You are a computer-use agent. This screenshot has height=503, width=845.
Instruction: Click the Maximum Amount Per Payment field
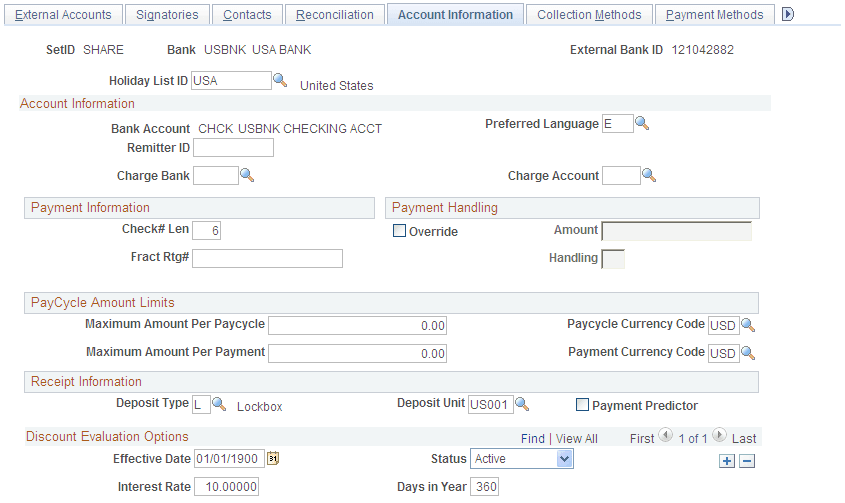(x=357, y=354)
